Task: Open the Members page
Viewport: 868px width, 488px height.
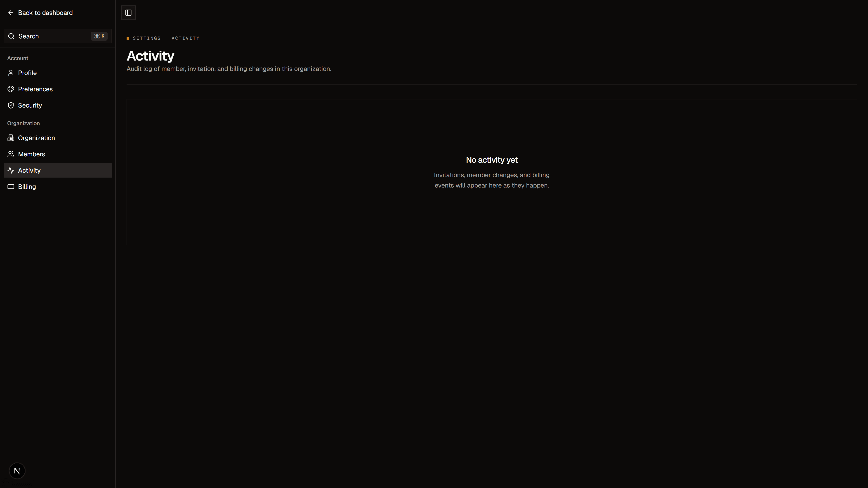Action: [58, 154]
